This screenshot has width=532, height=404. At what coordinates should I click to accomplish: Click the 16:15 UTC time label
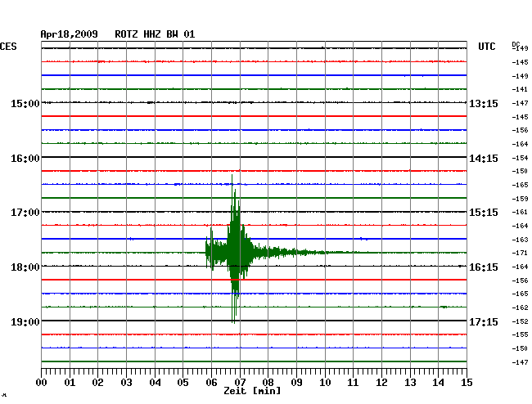coord(484,267)
